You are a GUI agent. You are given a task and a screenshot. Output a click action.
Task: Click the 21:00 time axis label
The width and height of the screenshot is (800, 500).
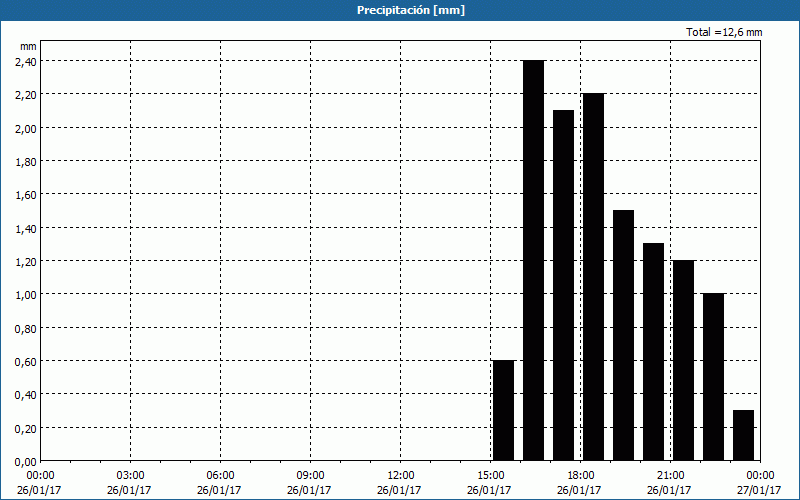click(x=670, y=476)
